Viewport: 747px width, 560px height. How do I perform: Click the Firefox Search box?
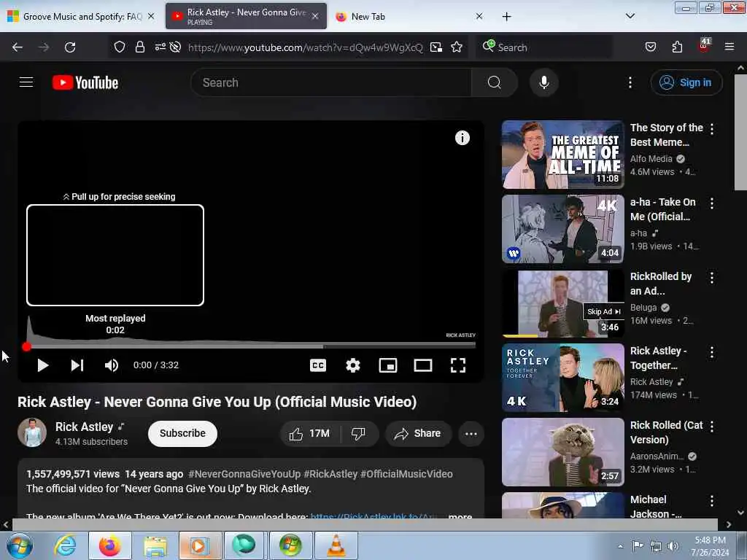pyautogui.click(x=544, y=47)
